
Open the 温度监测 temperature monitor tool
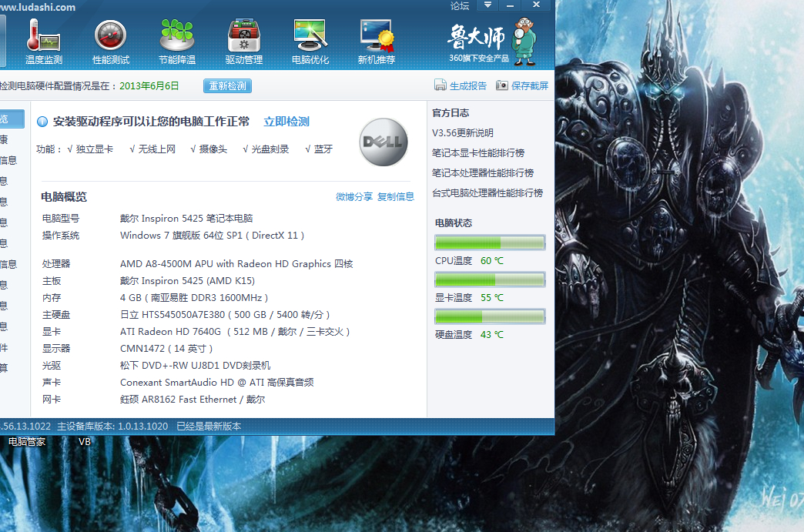click(44, 42)
